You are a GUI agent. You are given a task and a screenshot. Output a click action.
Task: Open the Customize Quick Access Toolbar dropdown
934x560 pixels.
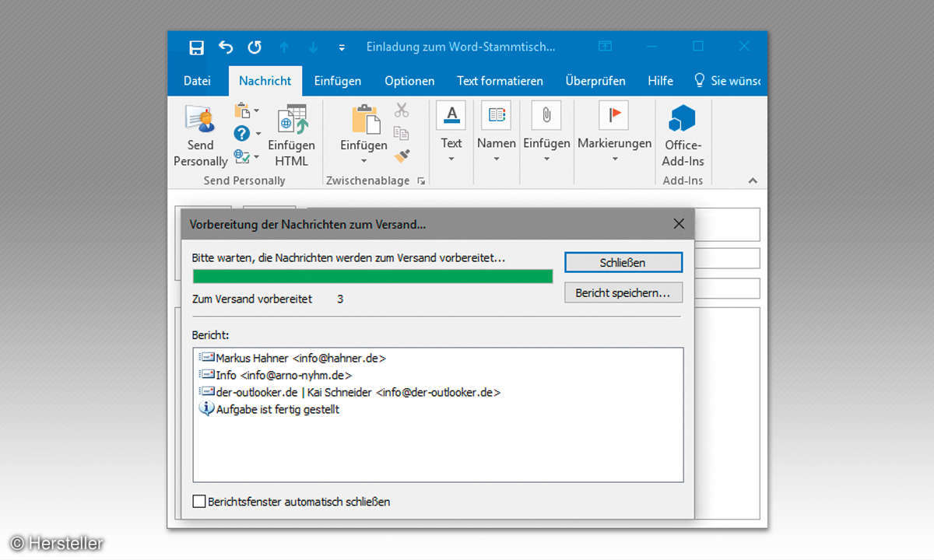click(x=342, y=48)
